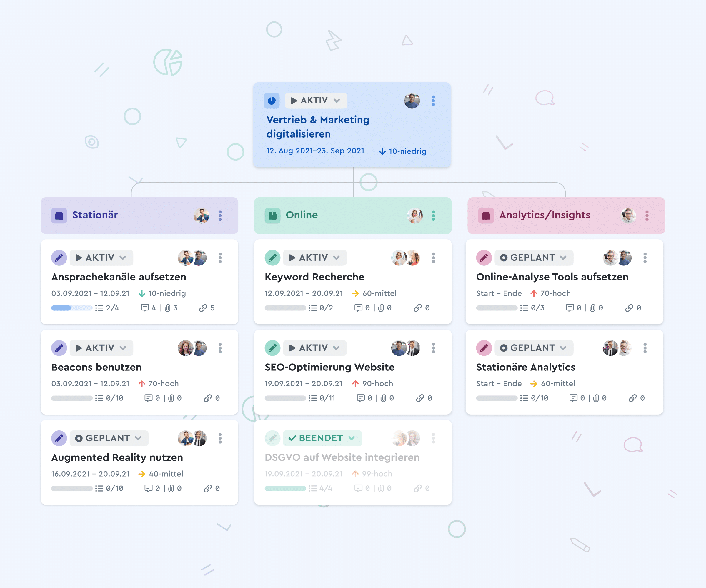
Task: Click the full progress bar on DSGVO card
Action: (285, 489)
